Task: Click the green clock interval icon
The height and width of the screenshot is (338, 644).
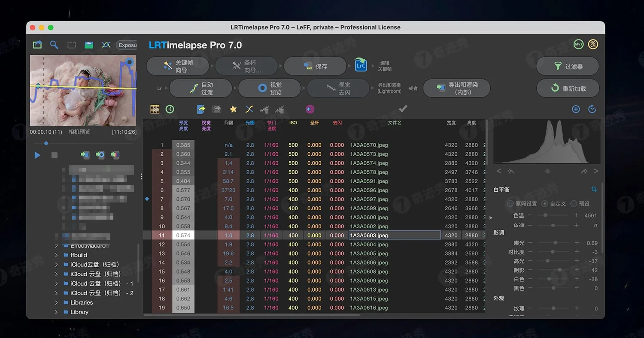Action: click(x=170, y=109)
